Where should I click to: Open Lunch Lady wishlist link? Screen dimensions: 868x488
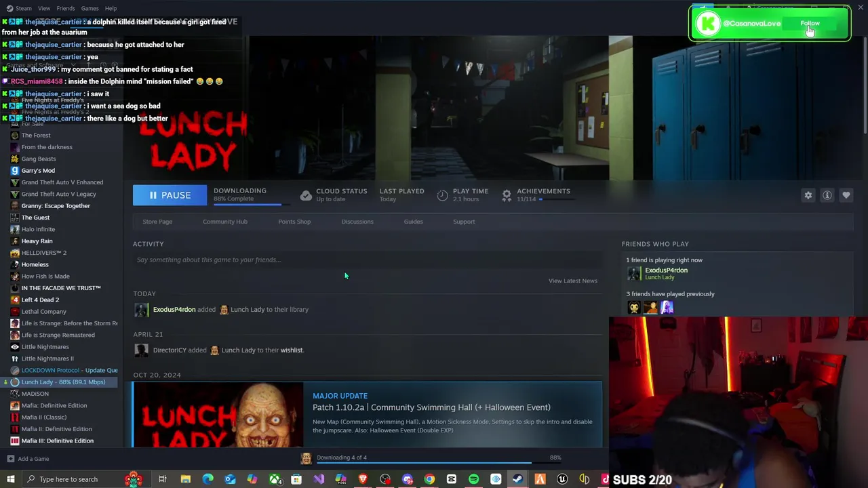pyautogui.click(x=292, y=350)
